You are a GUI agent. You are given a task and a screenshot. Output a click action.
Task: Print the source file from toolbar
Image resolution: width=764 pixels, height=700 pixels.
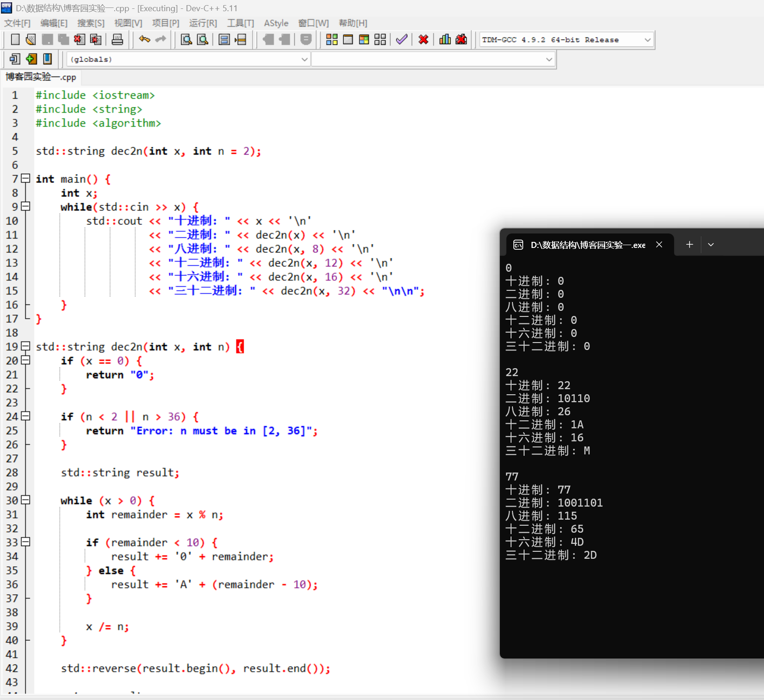click(x=117, y=40)
